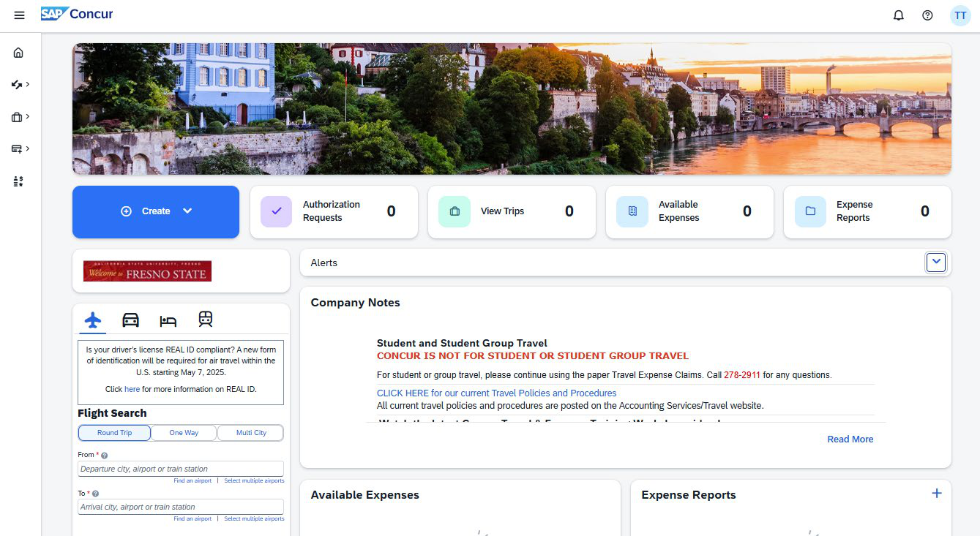Viewport: 980px width, 536px height.
Task: Select Multi City flight option
Action: click(250, 433)
